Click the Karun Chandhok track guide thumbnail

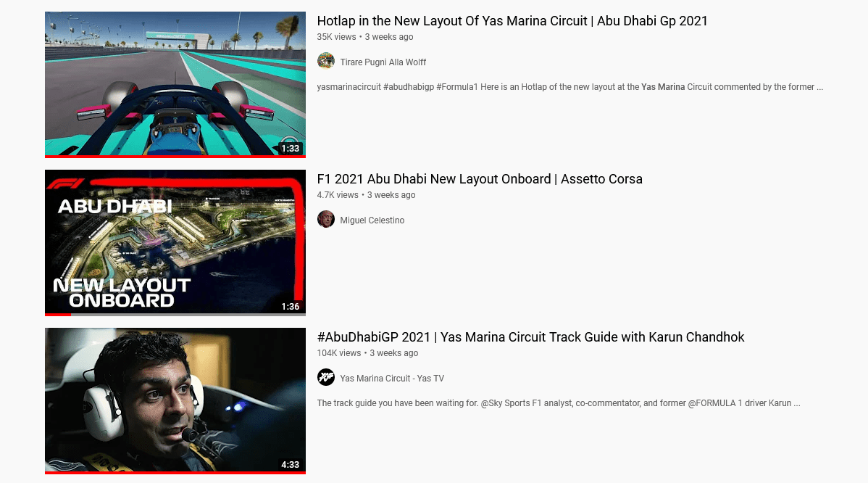tap(175, 400)
